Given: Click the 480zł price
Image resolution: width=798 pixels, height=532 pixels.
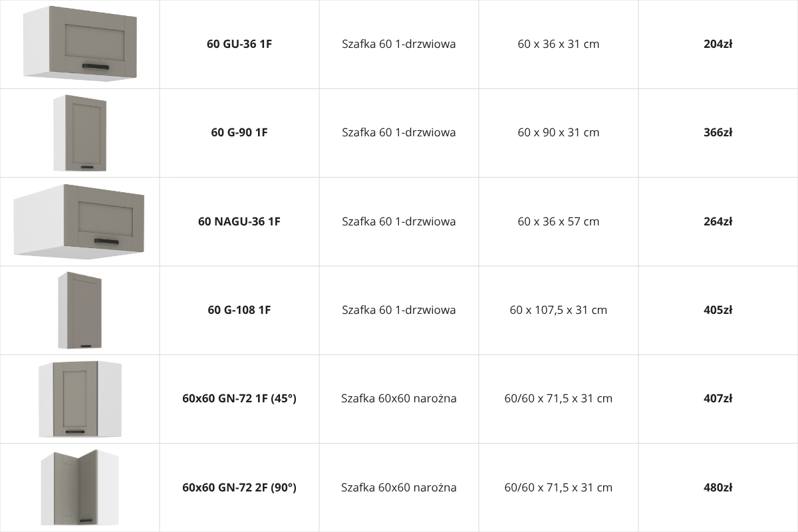Looking at the screenshot, I should [718, 487].
